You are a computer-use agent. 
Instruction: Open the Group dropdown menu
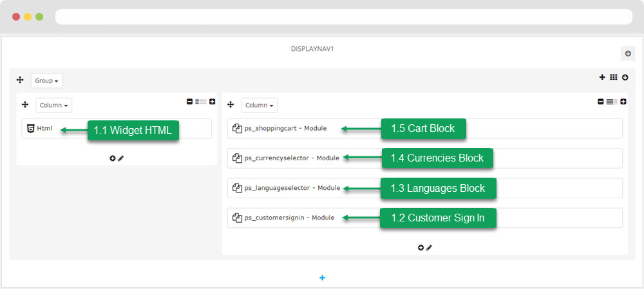(x=46, y=81)
